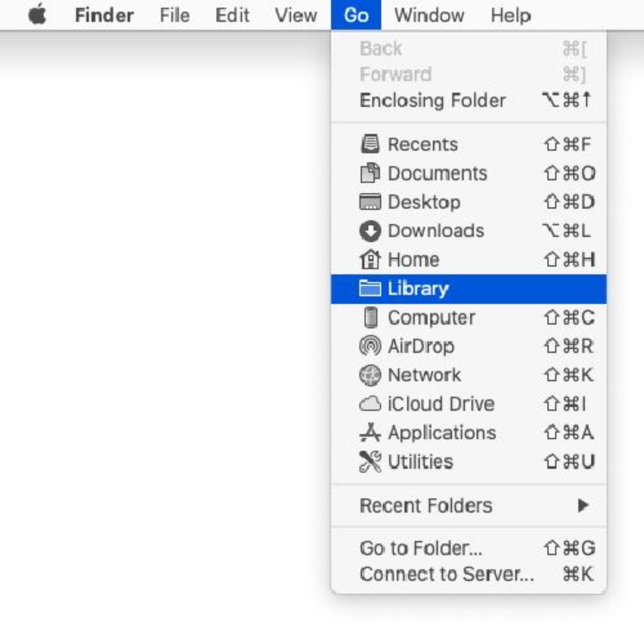The image size is (644, 644).
Task: Click the Utilities tools icon
Action: pyautogui.click(x=370, y=462)
